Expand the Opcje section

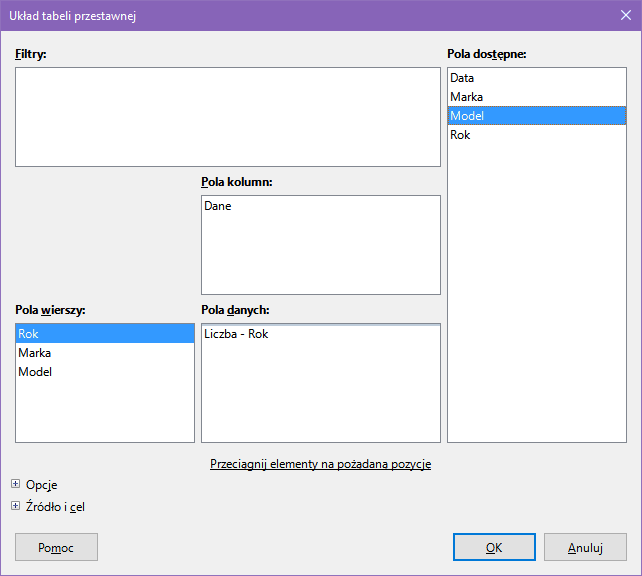click(x=15, y=485)
